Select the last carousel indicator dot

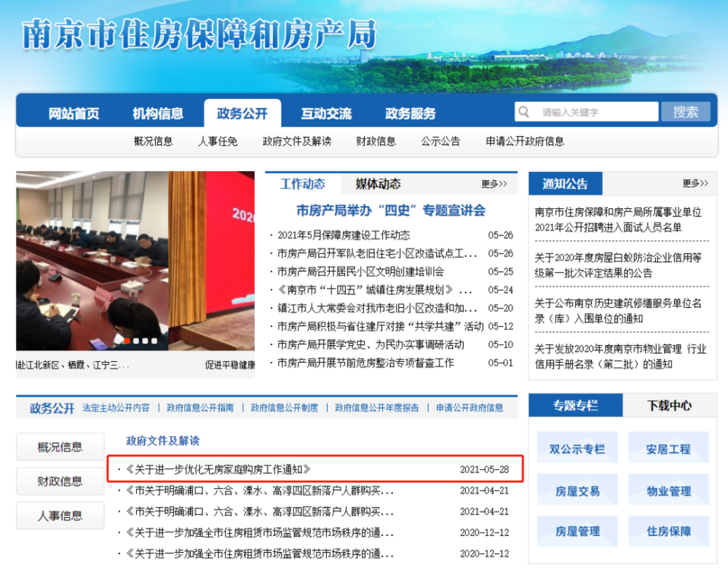click(154, 341)
